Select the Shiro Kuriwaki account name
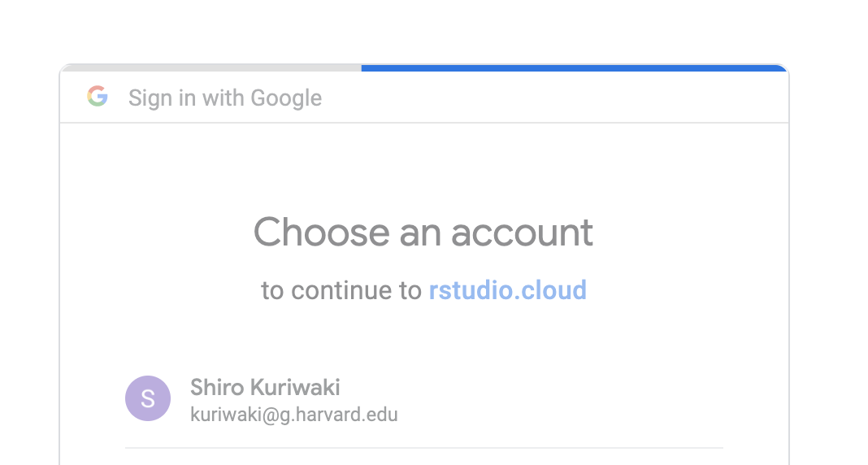 (x=265, y=388)
